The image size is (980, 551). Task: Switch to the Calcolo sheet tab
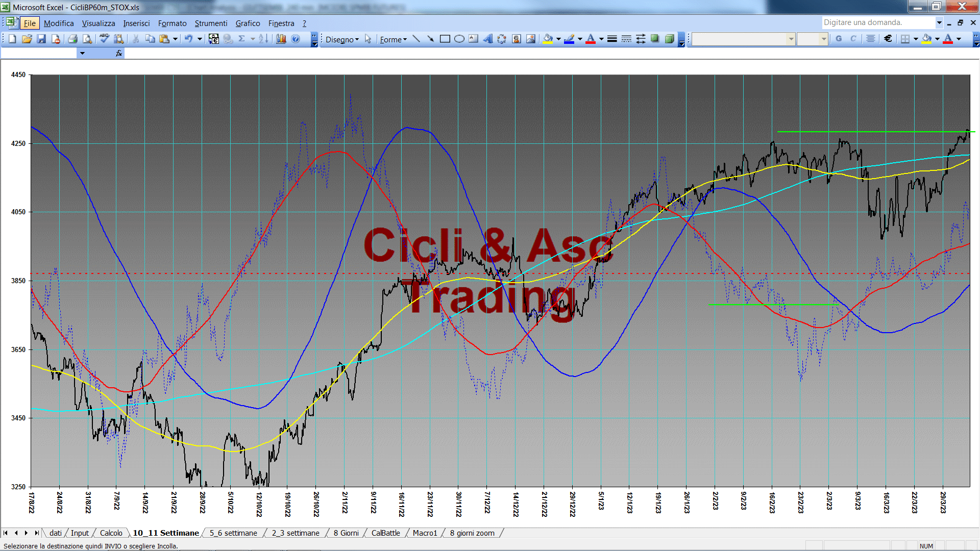coord(111,533)
